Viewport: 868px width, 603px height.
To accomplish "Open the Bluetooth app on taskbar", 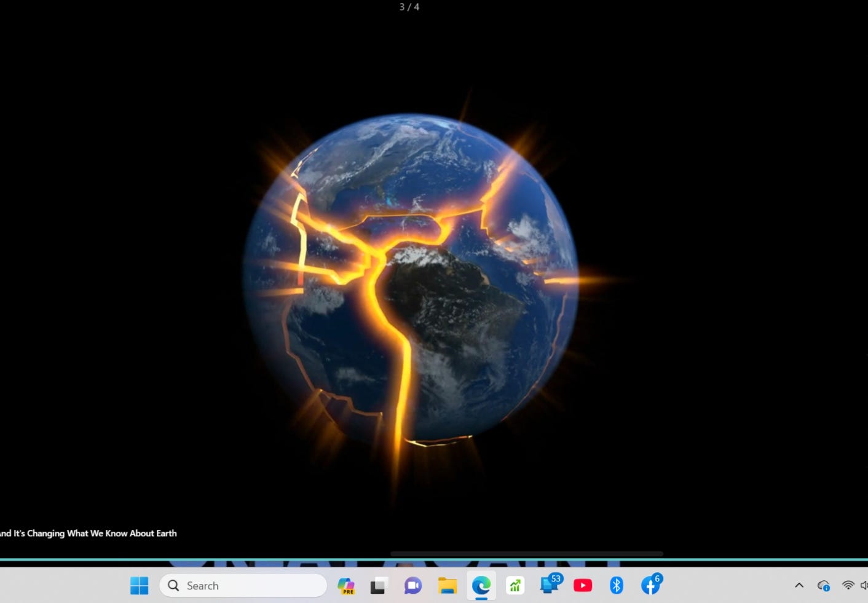I will pos(617,586).
